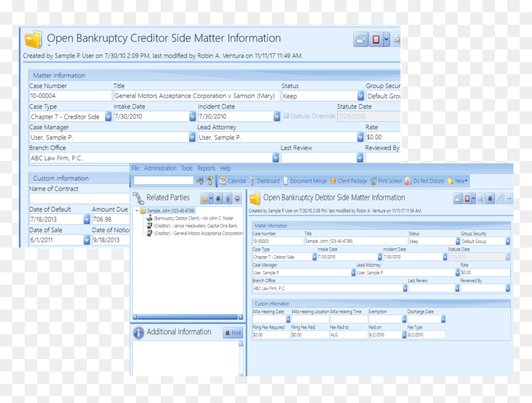
Task: Click Print Screen in the toolbar
Action: coord(386,181)
